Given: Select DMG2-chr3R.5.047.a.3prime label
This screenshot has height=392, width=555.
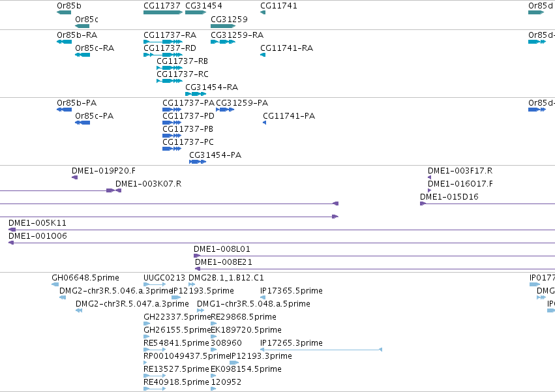Looking at the screenshot, I should [132, 304].
